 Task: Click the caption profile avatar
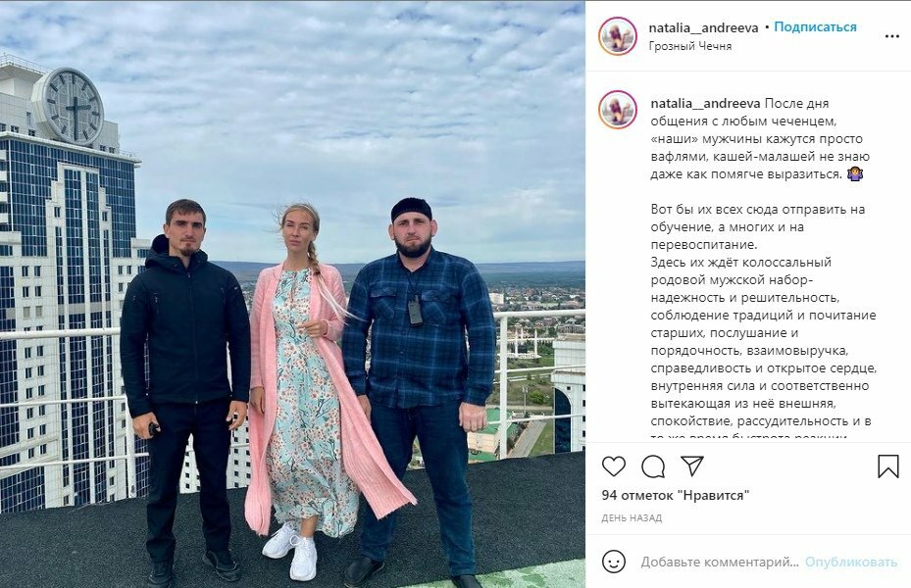618,109
